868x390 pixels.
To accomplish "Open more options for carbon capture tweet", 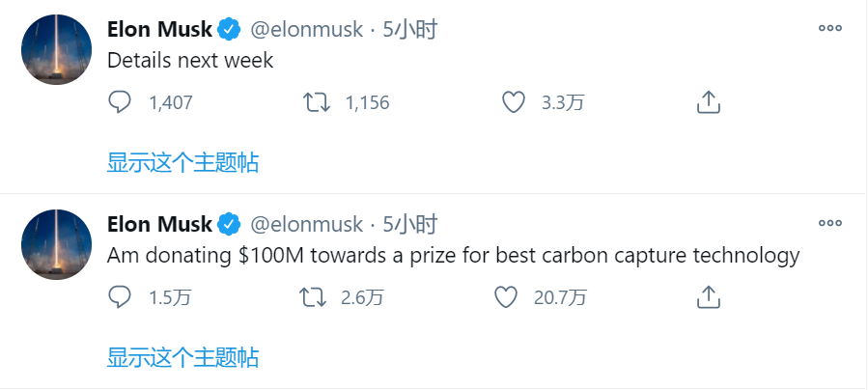I will (829, 224).
